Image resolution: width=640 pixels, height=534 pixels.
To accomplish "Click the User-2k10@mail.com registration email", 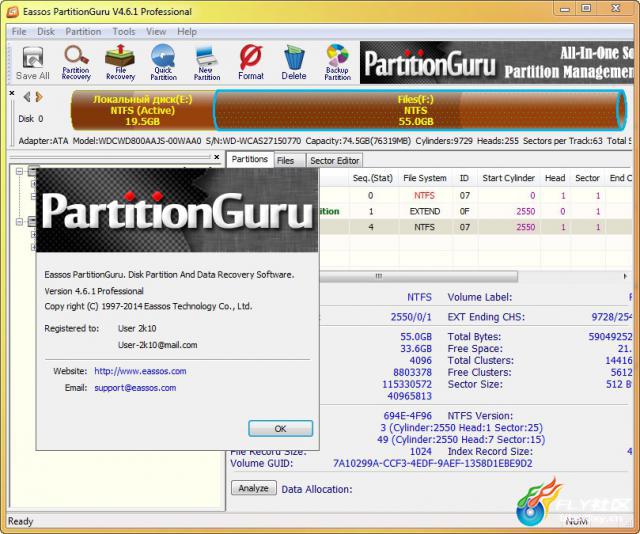I will pos(158,345).
